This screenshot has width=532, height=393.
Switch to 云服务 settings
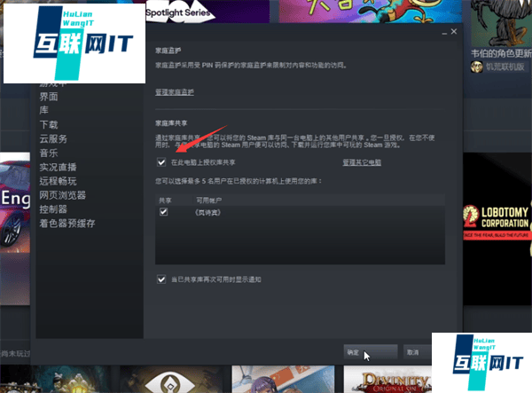click(53, 139)
